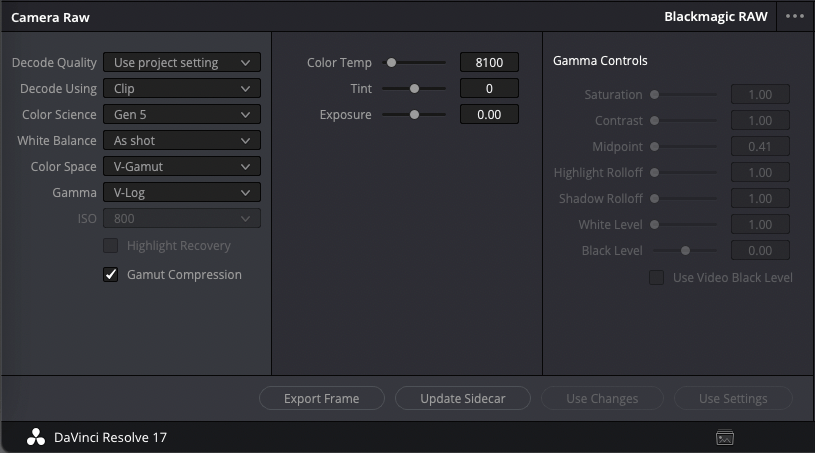The image size is (815, 453).
Task: Enable the Highlight Recovery checkbox
Action: pyautogui.click(x=111, y=245)
